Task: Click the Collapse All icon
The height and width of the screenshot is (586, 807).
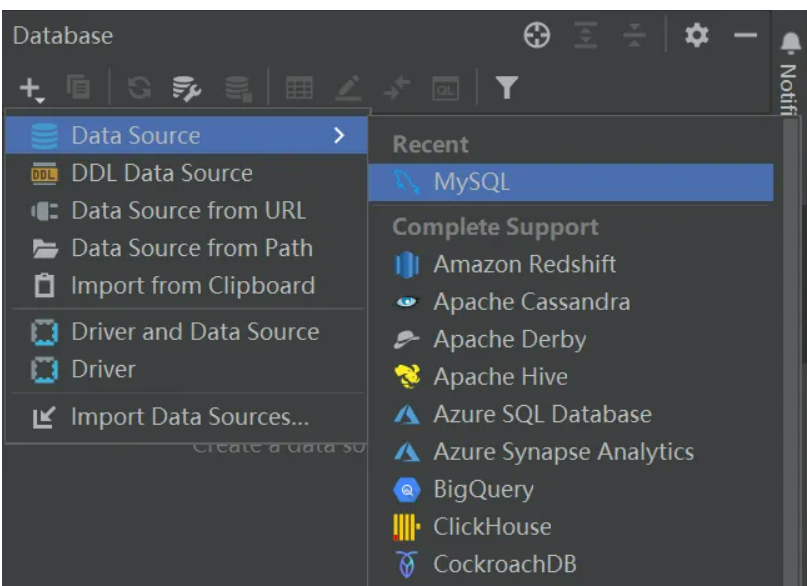Action: pyautogui.click(x=634, y=35)
